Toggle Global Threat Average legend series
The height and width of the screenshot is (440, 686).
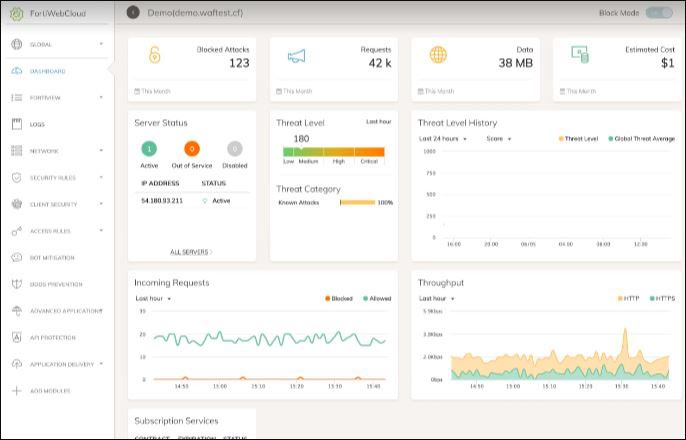point(641,139)
